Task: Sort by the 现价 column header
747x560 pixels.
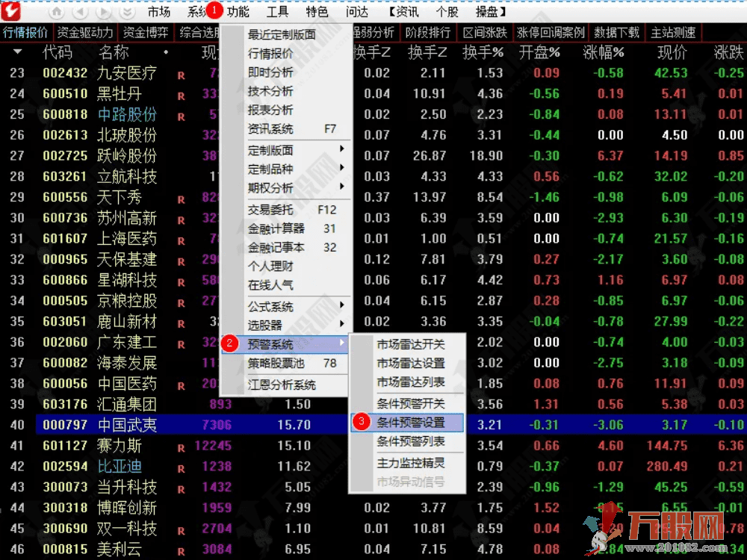Action: click(672, 52)
